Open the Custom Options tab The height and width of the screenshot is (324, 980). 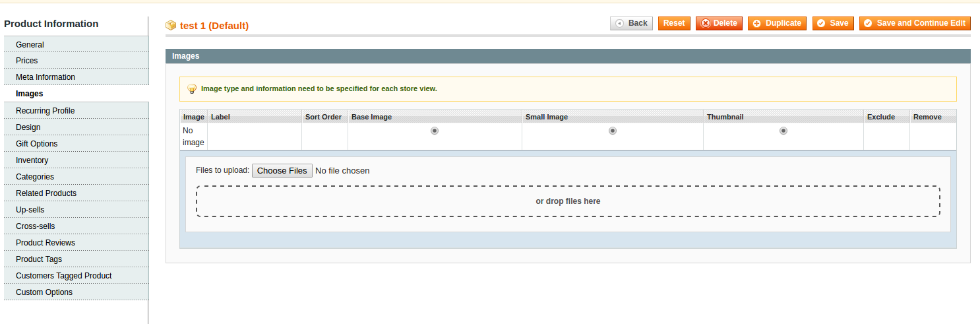(x=77, y=292)
